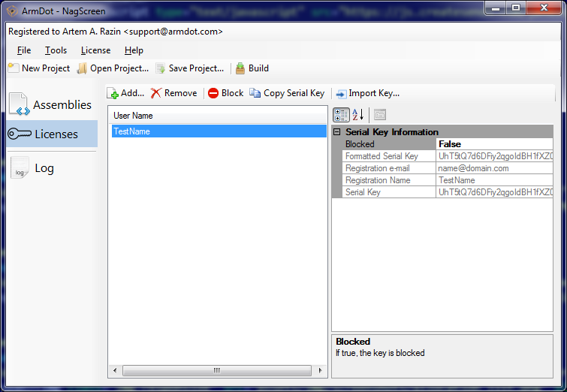
Task: Click the Registration Name value TestName
Action: (x=494, y=180)
